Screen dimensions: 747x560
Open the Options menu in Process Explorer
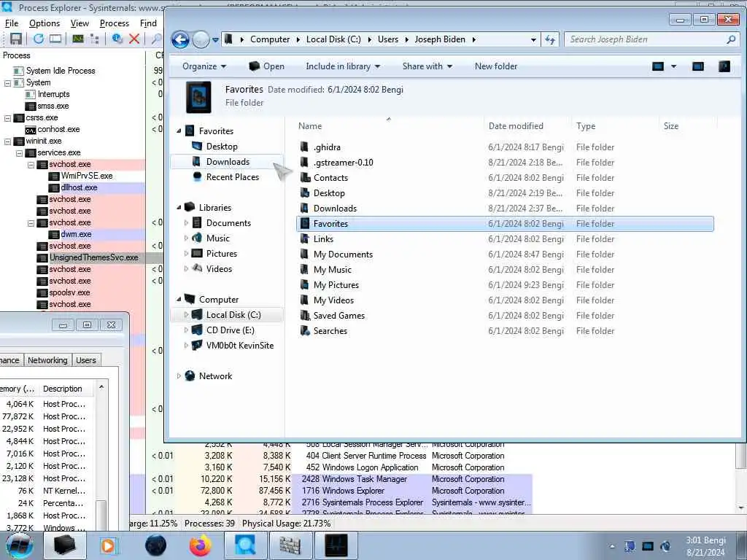[x=44, y=23]
